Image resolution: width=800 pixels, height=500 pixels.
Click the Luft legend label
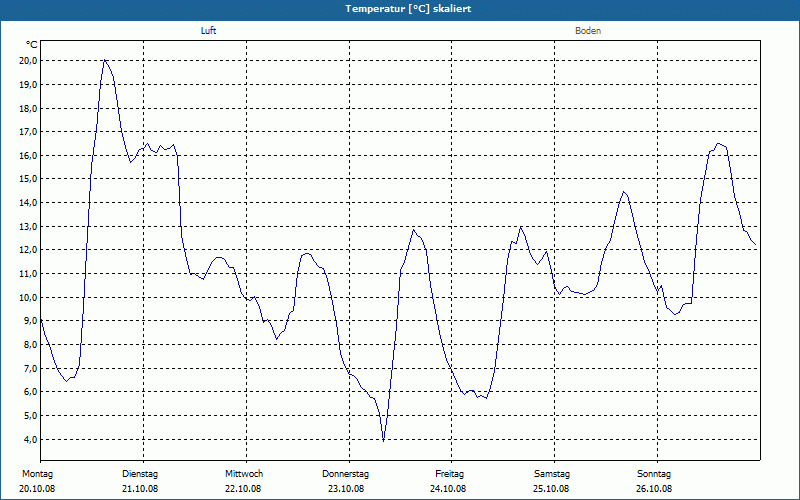[208, 31]
